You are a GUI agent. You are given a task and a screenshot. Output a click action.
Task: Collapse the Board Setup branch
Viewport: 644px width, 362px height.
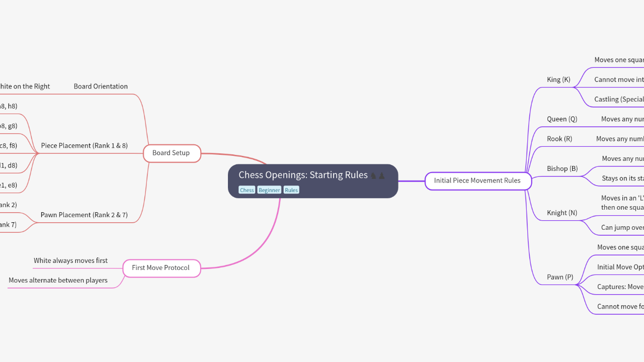point(172,153)
